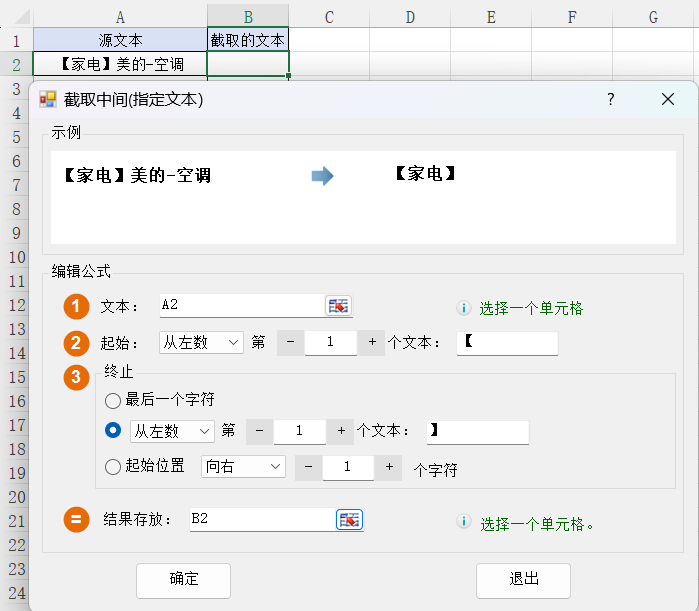
Task: Open the 起始 从左数 dropdown
Action: tap(201, 342)
